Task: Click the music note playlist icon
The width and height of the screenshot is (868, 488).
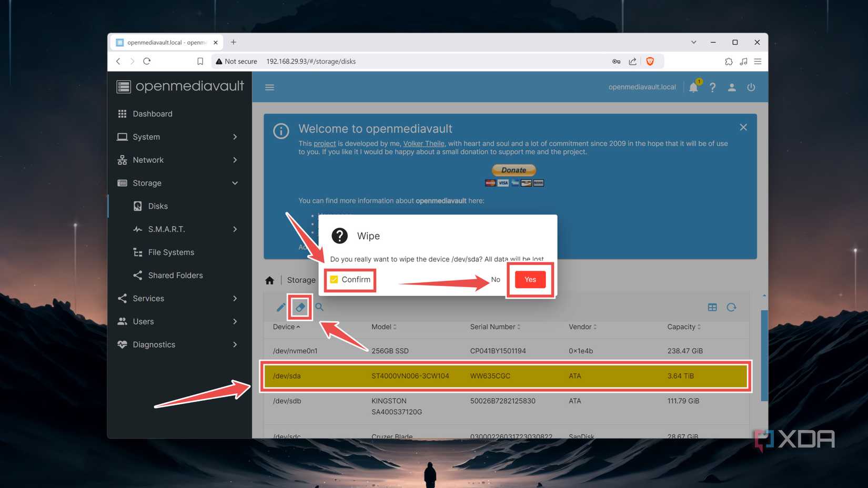Action: (x=743, y=62)
